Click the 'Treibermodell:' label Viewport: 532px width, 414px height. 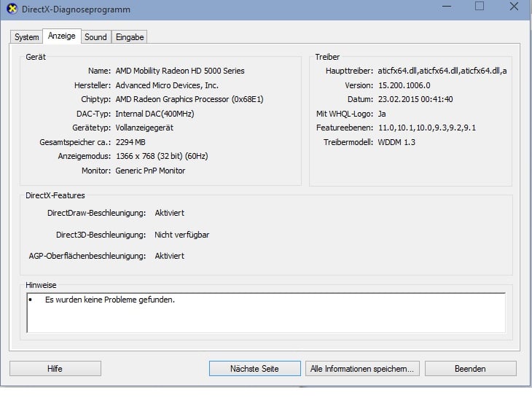(348, 142)
